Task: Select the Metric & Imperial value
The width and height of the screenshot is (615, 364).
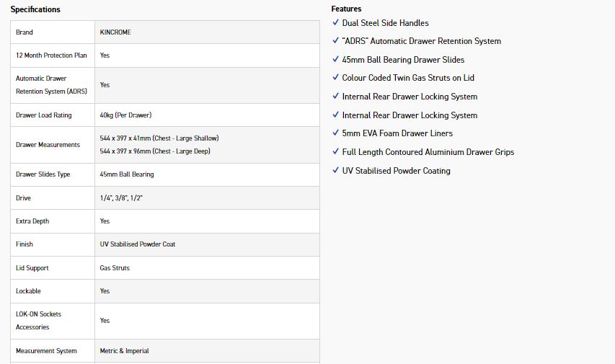Action: click(x=124, y=351)
